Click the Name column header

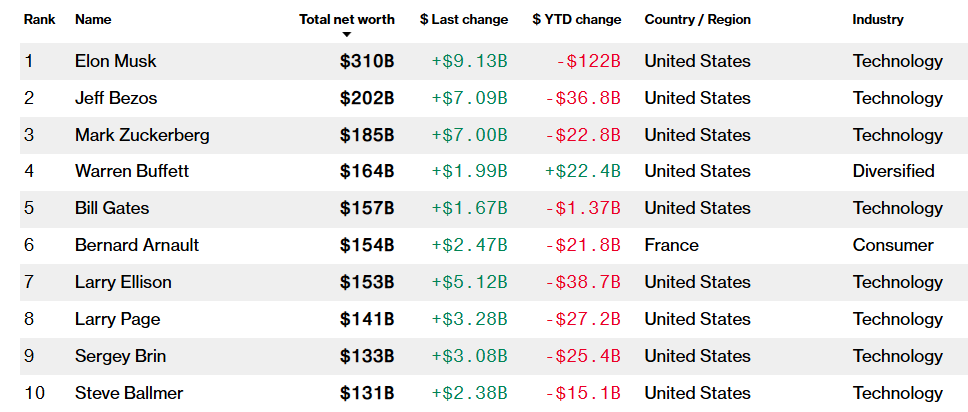(x=93, y=19)
